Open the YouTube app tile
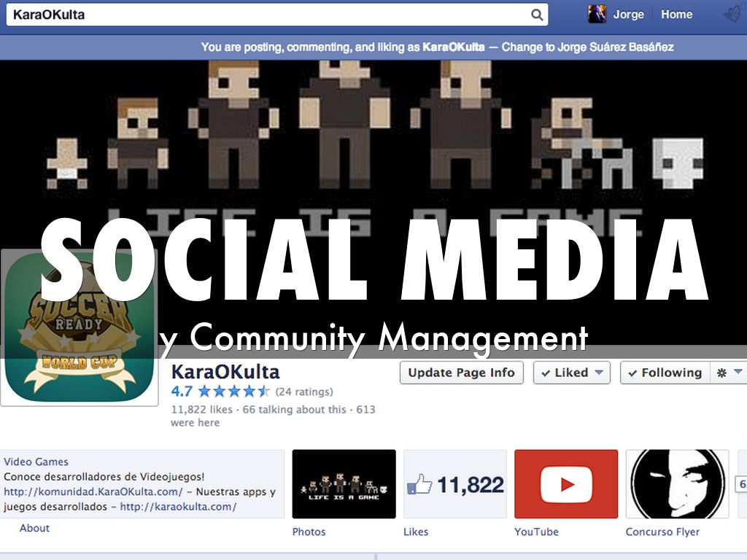The image size is (747, 560). click(565, 483)
